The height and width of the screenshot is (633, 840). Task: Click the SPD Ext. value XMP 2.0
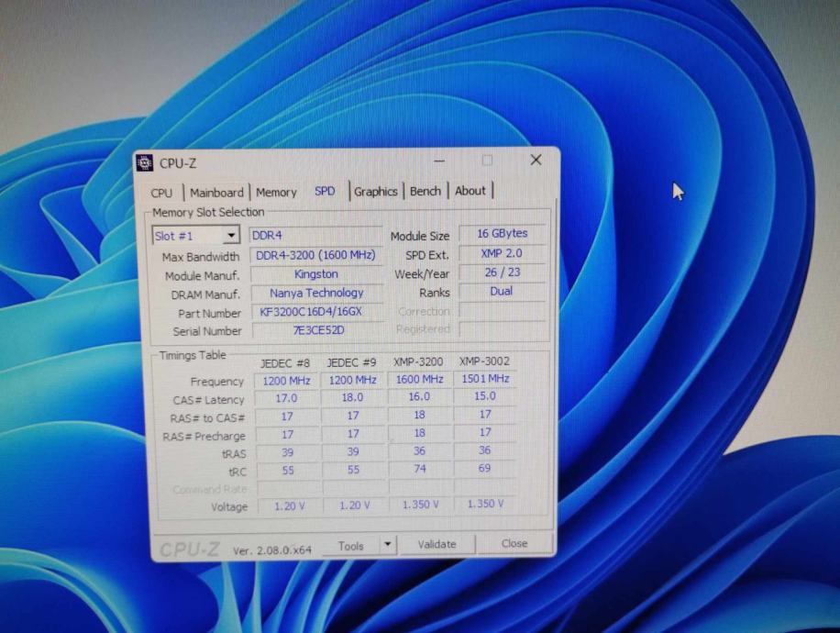(502, 253)
